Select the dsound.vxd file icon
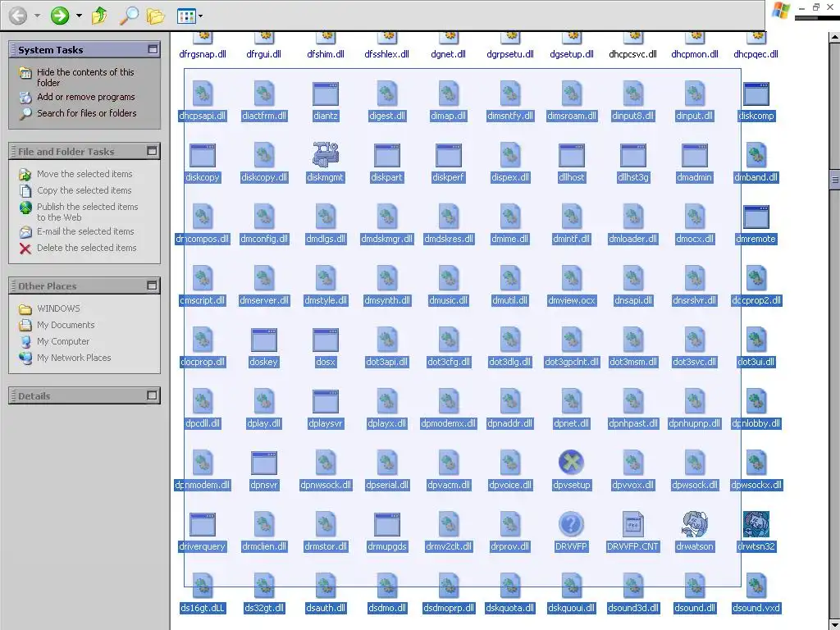The width and height of the screenshot is (840, 630). [x=756, y=586]
